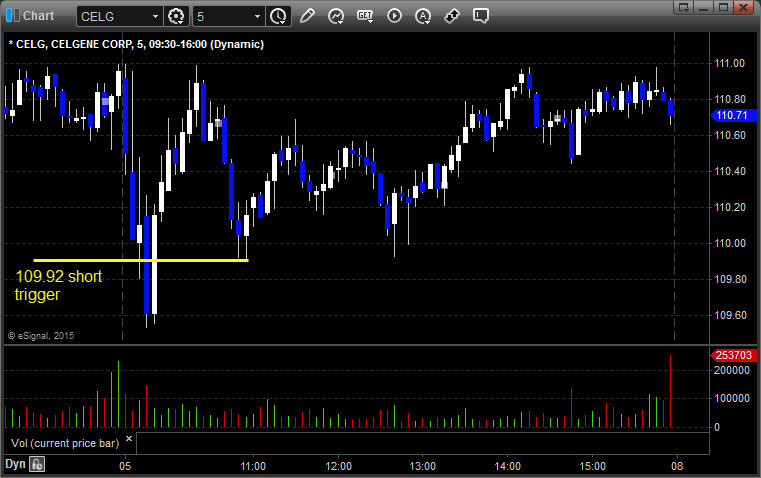Open the studies indicator chart icon
Image resolution: width=761 pixels, height=478 pixels.
[336, 16]
